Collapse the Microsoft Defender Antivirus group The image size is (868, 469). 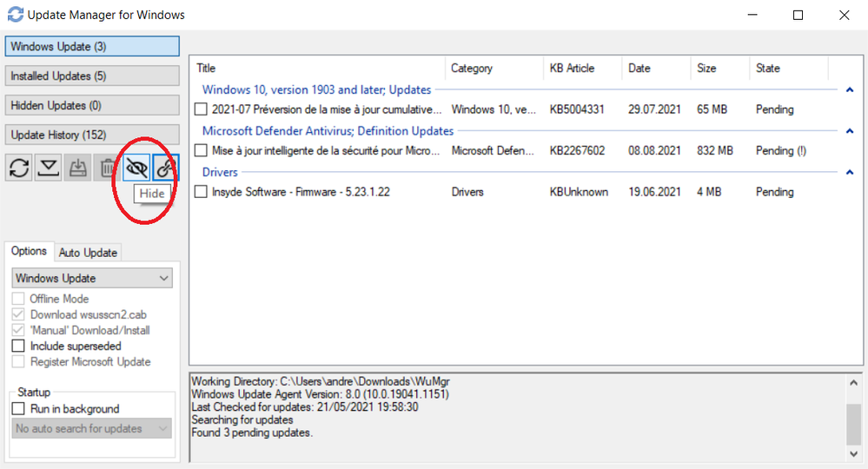[850, 131]
